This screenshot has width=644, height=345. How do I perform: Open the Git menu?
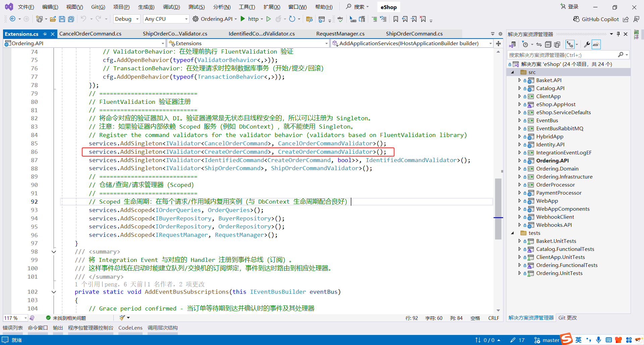[x=98, y=7]
